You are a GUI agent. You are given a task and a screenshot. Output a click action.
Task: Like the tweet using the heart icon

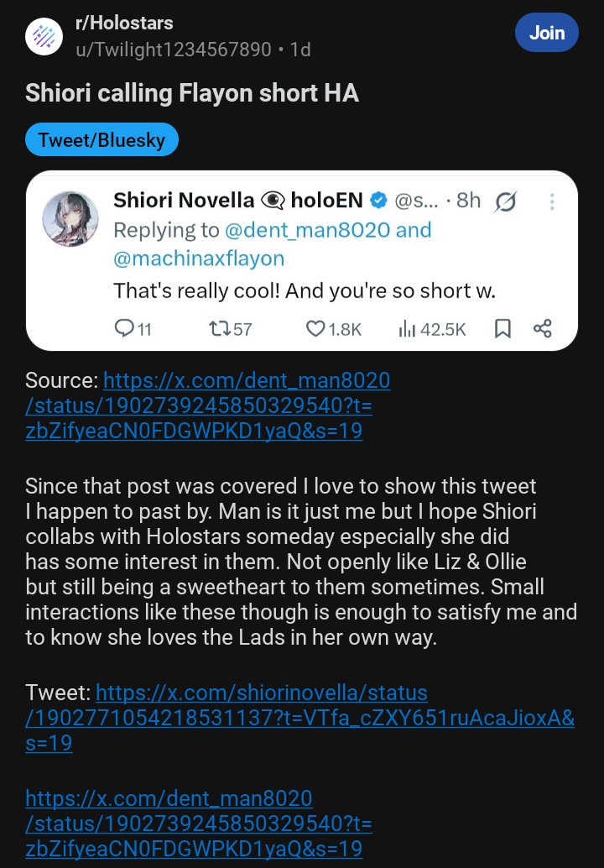pos(315,329)
